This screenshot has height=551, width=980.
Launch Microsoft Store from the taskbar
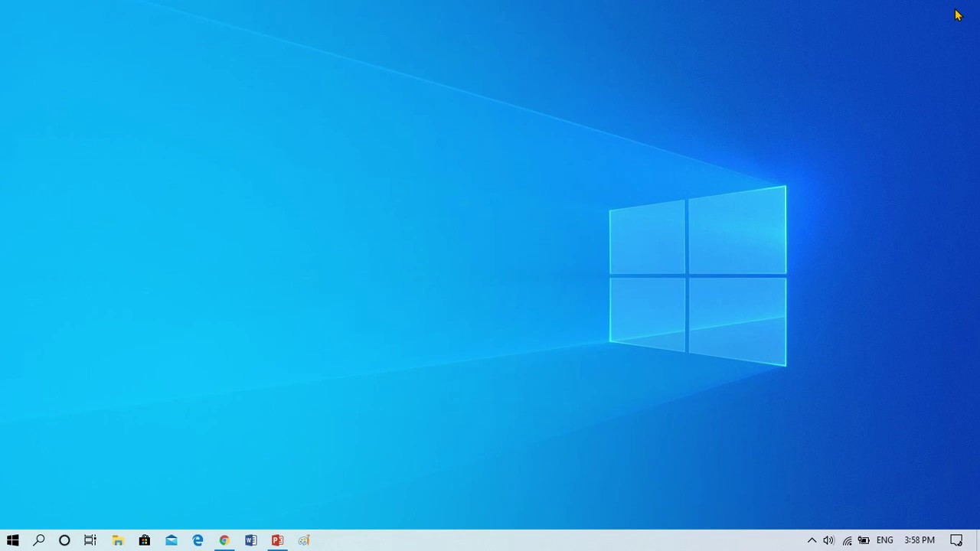(145, 540)
